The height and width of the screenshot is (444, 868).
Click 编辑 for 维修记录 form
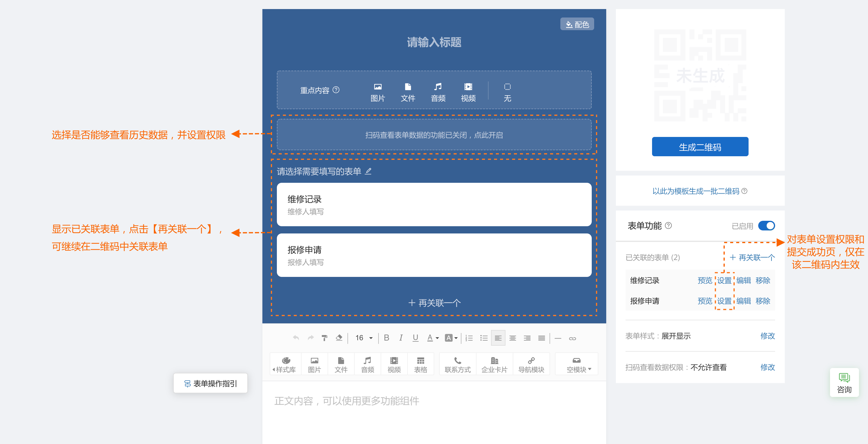[743, 280]
